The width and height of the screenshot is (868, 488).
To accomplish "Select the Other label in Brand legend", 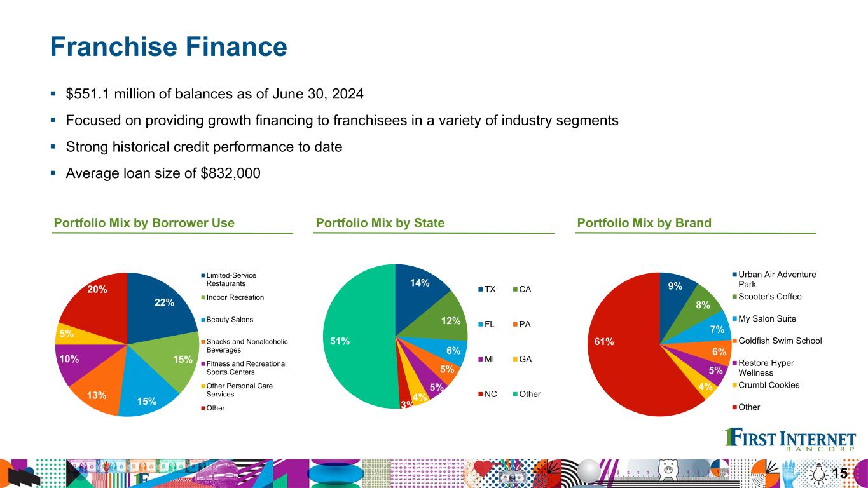I will [749, 407].
